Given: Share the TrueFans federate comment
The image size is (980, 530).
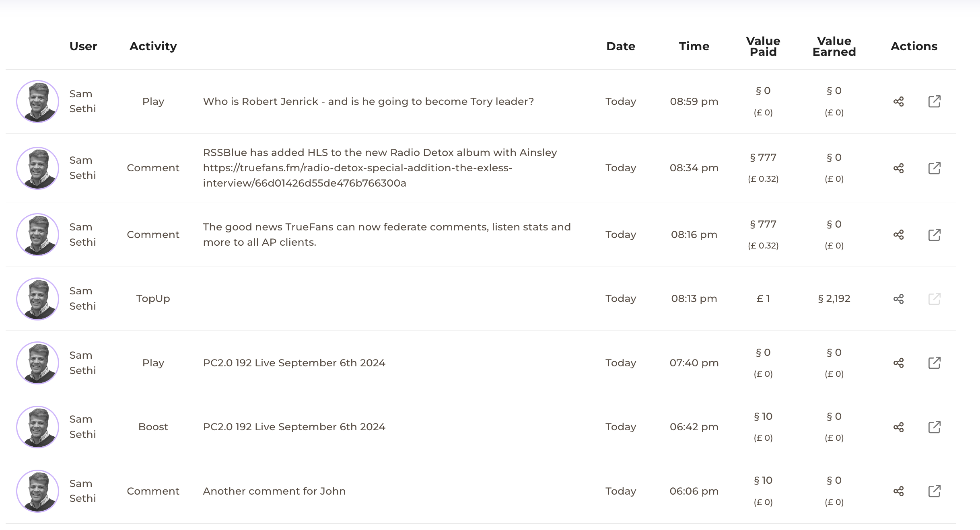Looking at the screenshot, I should click(898, 235).
